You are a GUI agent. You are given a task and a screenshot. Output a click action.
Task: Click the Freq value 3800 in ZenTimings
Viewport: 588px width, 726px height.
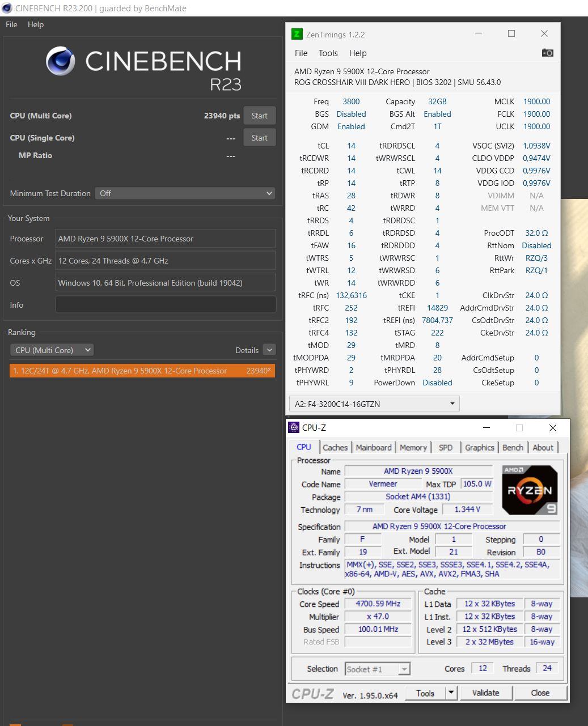point(351,101)
